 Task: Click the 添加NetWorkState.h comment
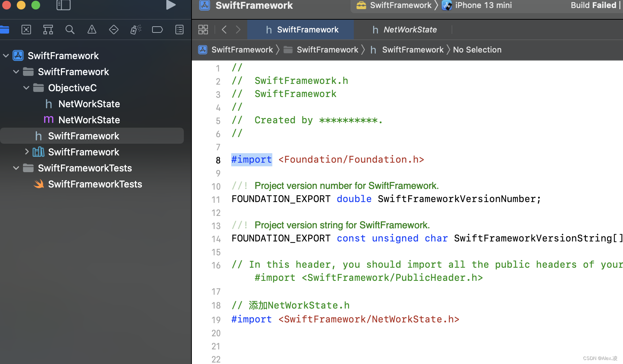291,306
